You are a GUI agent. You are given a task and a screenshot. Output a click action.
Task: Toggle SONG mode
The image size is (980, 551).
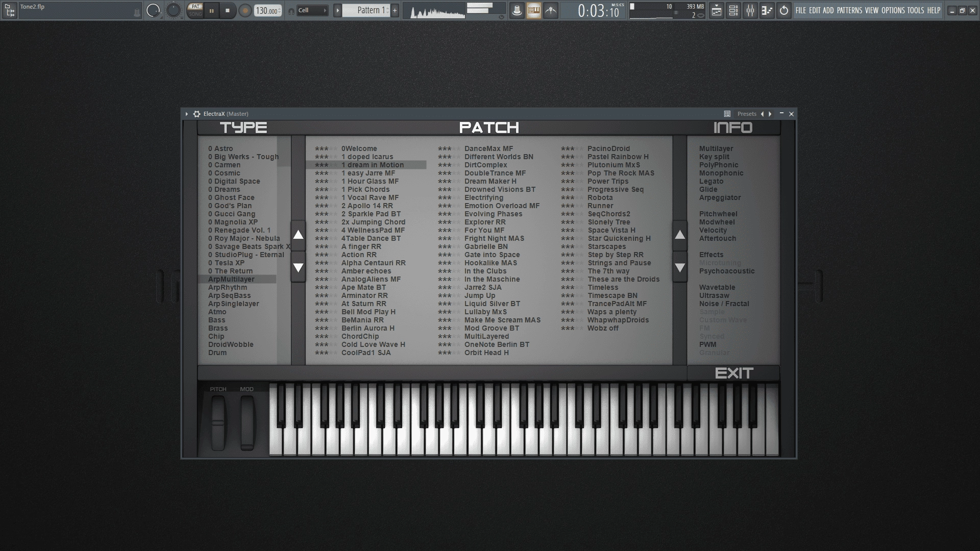pyautogui.click(x=195, y=14)
